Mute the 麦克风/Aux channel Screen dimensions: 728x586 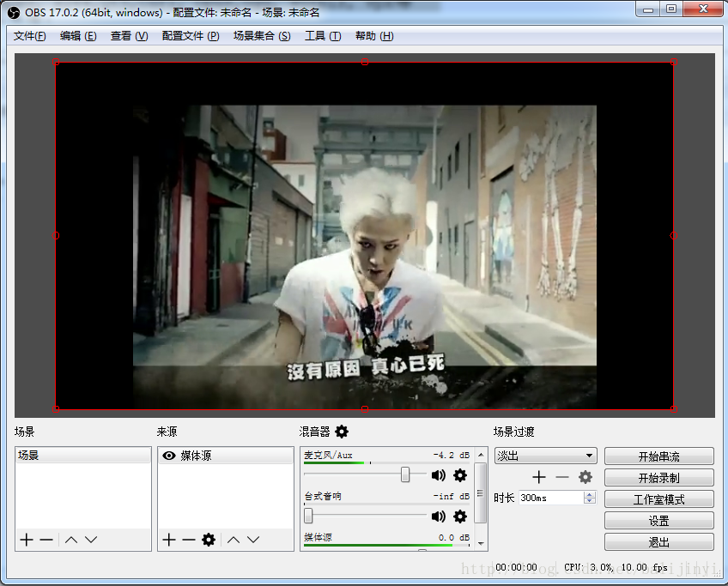click(x=439, y=475)
